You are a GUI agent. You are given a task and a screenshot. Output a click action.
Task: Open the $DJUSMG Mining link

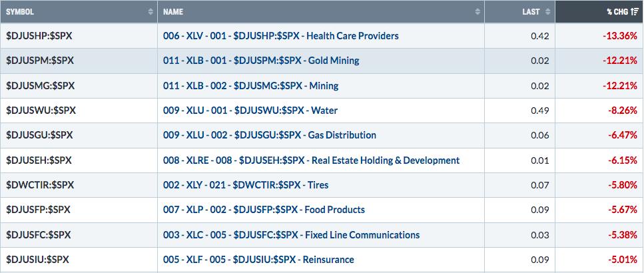(251, 85)
